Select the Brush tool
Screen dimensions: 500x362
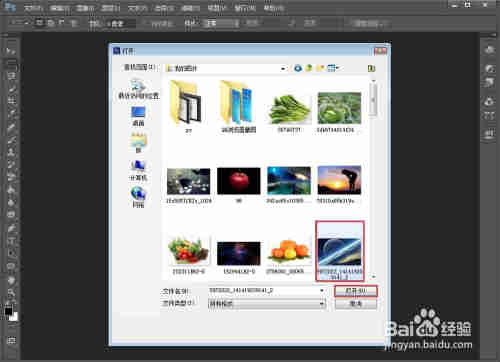[x=11, y=140]
